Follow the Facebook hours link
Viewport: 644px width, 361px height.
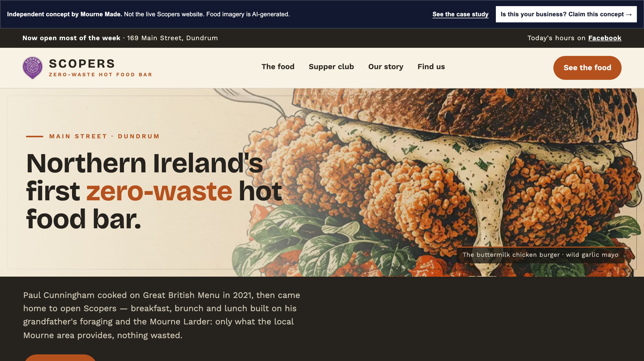click(605, 38)
